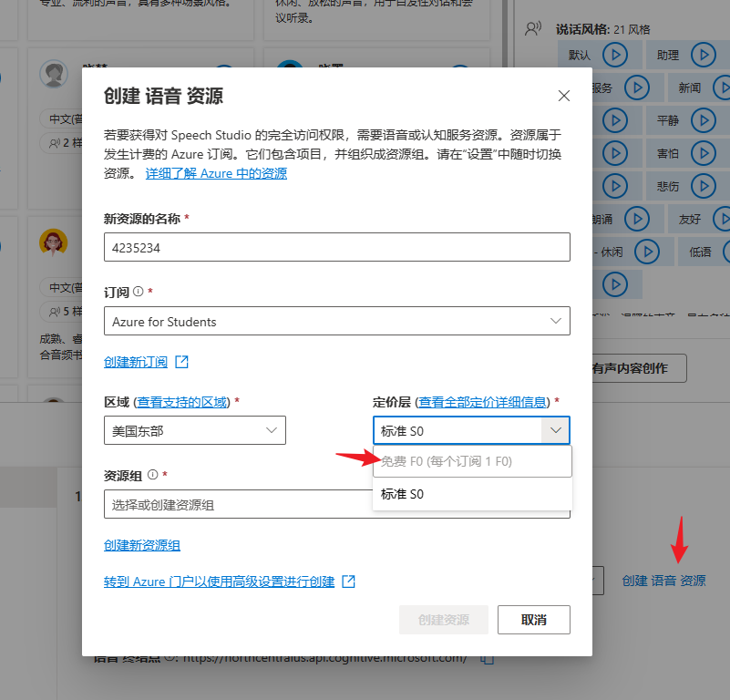The height and width of the screenshot is (700, 730).
Task: Play the 悲伤 style audio preview
Action: tap(703, 186)
